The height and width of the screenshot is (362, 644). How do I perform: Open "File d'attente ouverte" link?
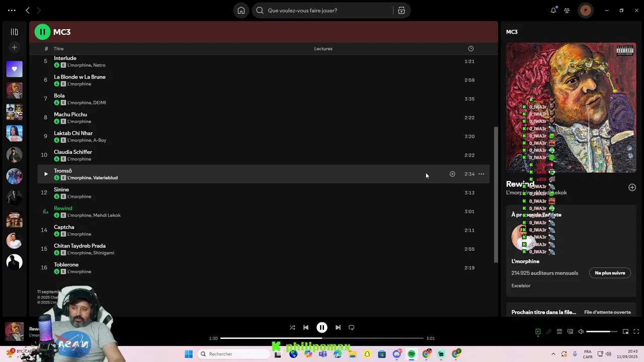[x=607, y=312]
